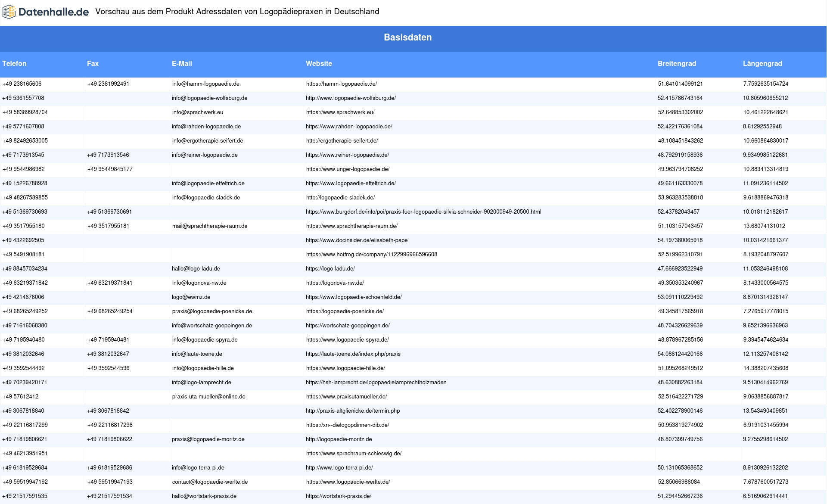Click longitude 11.091236114502
The image size is (827, 504).
tap(765, 184)
